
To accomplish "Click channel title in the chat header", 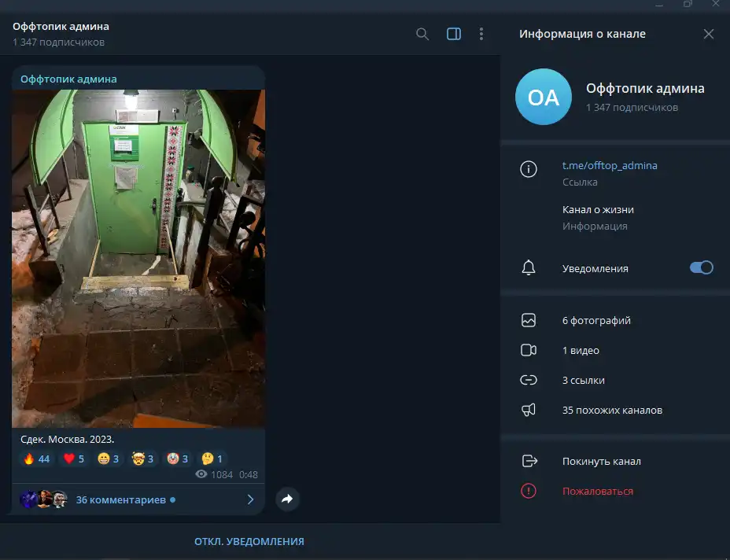I will [x=61, y=27].
